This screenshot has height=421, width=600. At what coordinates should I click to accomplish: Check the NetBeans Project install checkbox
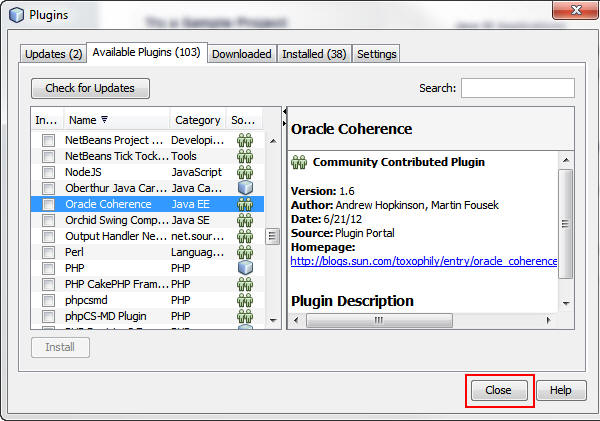[x=48, y=140]
